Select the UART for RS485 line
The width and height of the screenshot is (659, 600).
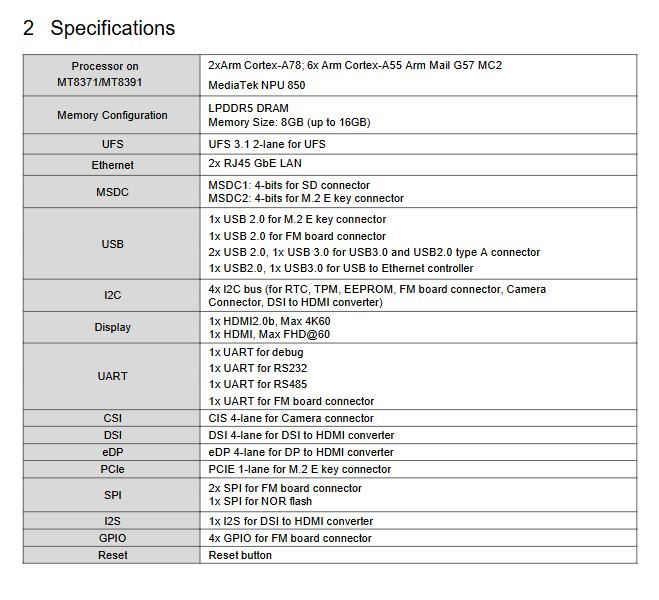click(258, 384)
